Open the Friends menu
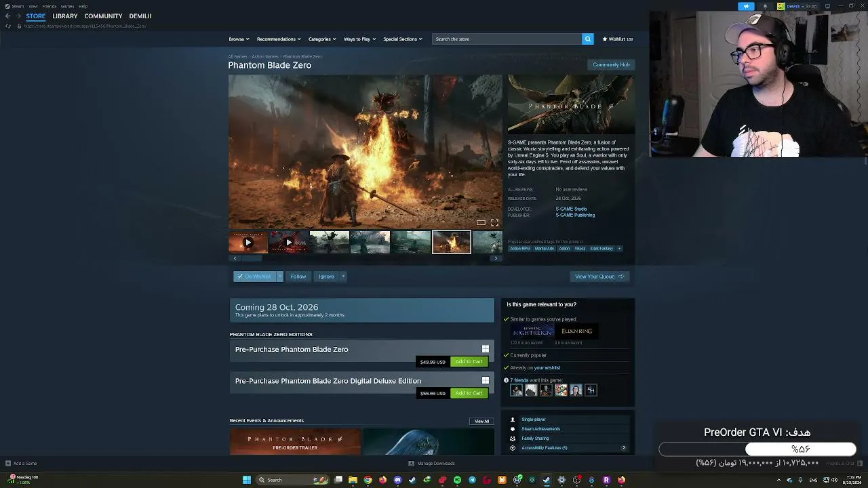 point(50,6)
